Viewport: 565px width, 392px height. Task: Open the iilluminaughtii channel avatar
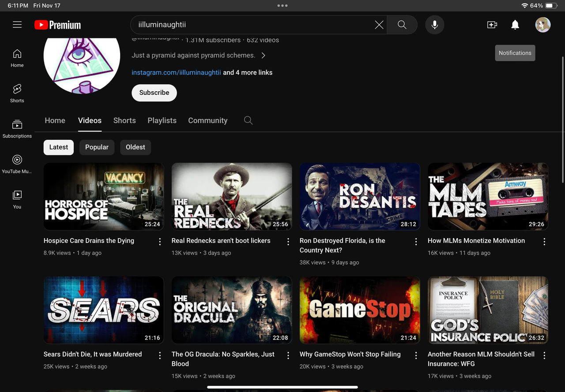click(x=82, y=65)
